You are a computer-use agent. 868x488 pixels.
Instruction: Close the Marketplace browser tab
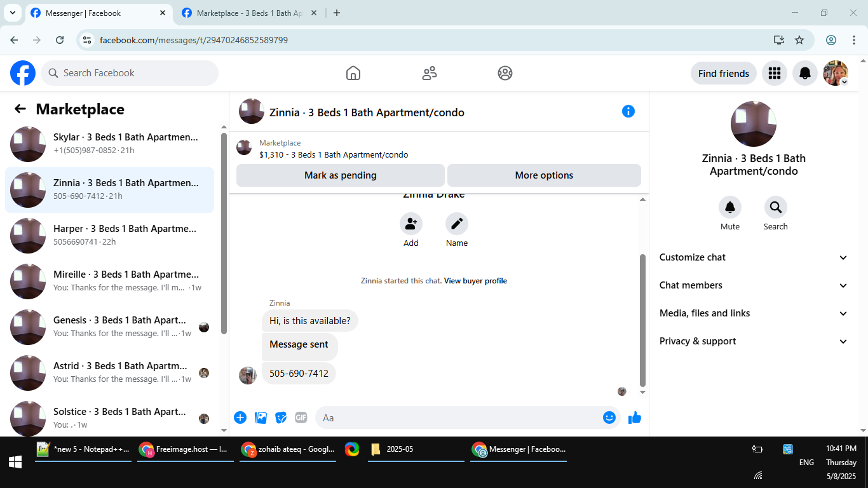click(x=314, y=13)
